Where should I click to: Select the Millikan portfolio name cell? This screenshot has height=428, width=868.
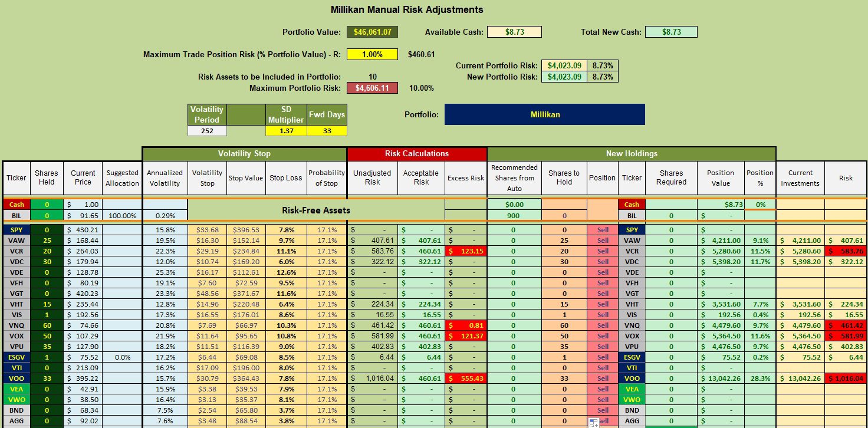(545, 114)
